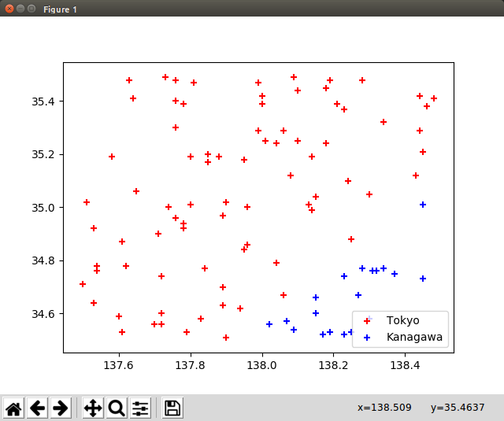Click the 138.2 x-axis tick label
Image resolution: width=504 pixels, height=421 pixels.
pos(333,365)
